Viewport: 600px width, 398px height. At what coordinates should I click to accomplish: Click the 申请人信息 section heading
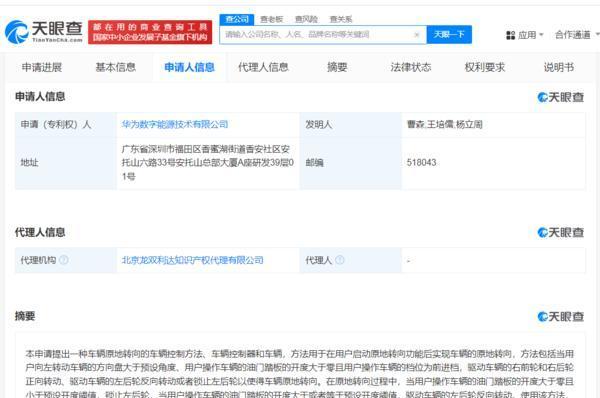40,96
